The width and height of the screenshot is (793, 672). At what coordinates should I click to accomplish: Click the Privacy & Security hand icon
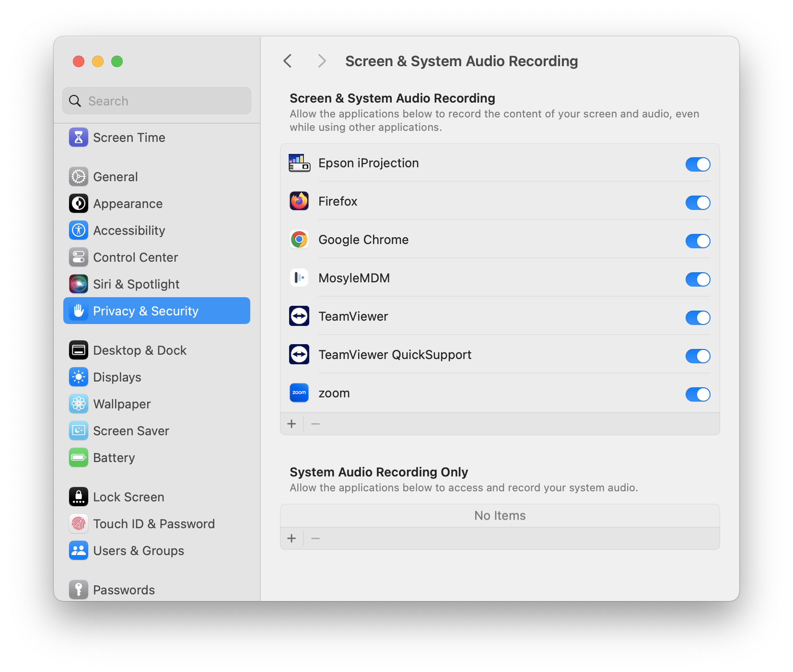[79, 311]
